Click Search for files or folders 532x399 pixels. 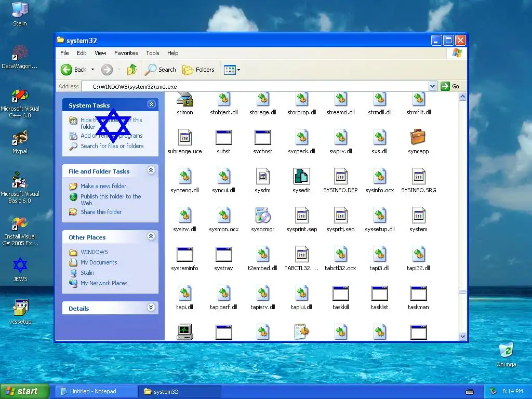112,146
